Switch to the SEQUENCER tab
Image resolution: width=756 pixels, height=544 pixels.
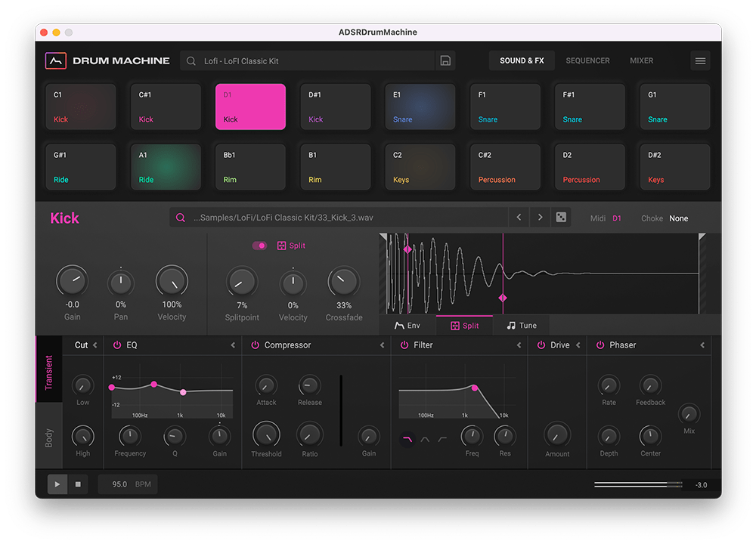tap(587, 60)
